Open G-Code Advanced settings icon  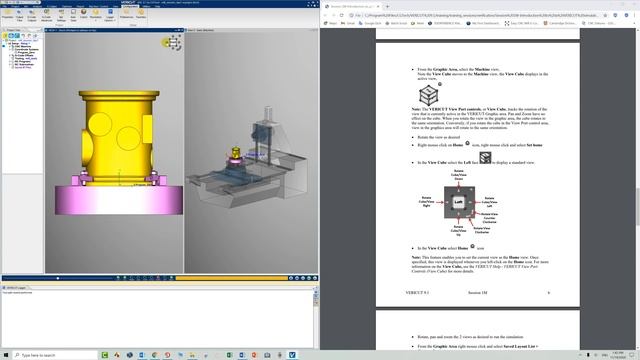pyautogui.click(x=47, y=15)
